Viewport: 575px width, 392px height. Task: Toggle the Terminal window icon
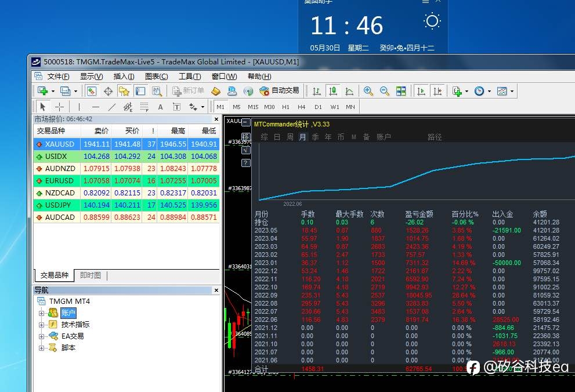pos(140,91)
